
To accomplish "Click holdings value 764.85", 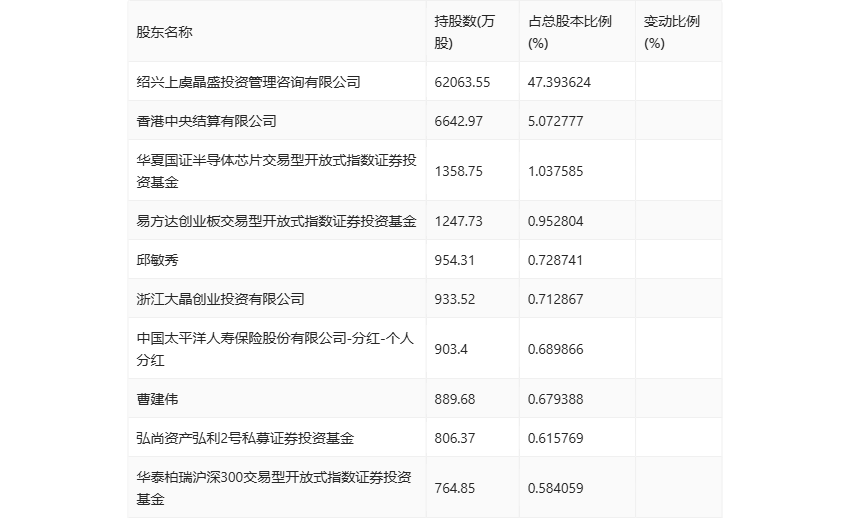I will pyautogui.click(x=455, y=488).
